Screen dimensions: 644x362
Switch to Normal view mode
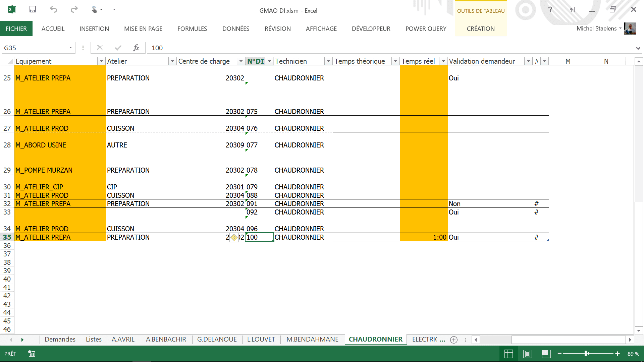point(508,354)
